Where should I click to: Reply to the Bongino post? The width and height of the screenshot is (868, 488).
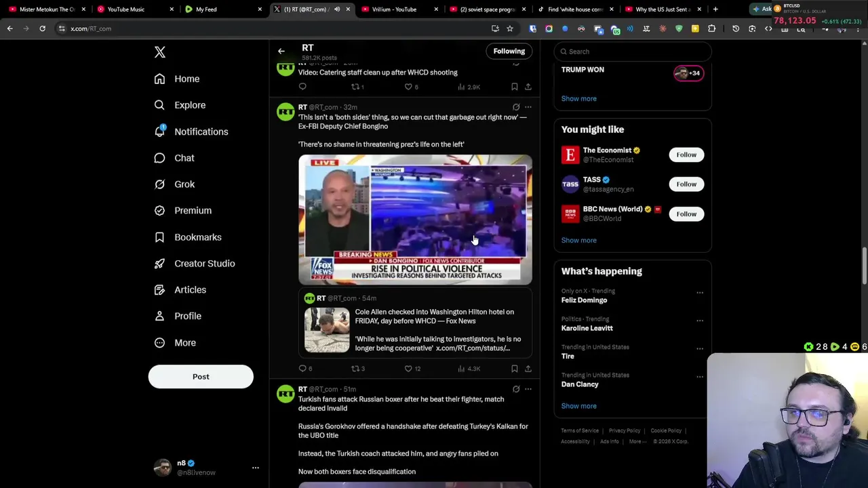(304, 369)
